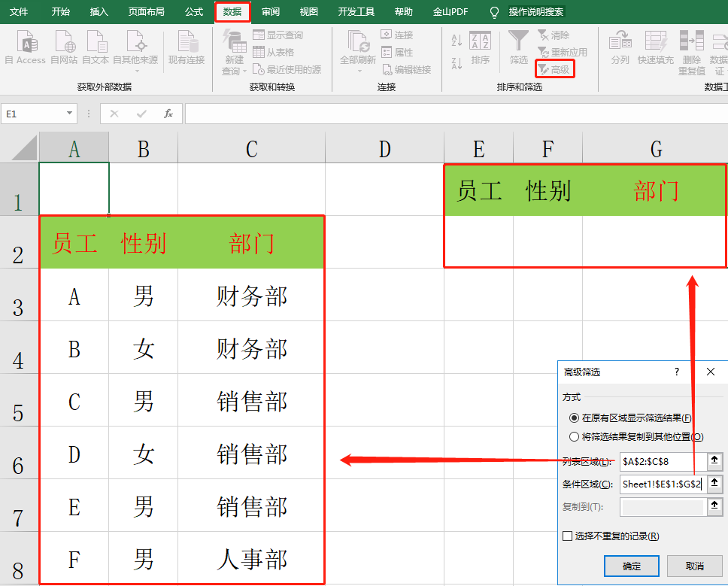Open the Sort (排序) dialog icon
Screen dimensions: 728x586
pyautogui.click(x=480, y=40)
